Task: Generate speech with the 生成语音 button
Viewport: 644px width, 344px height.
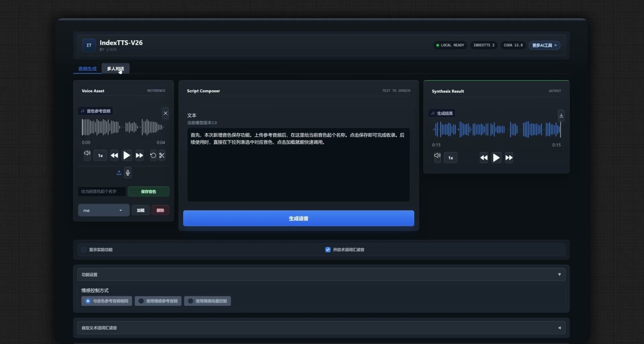Action: 299,218
